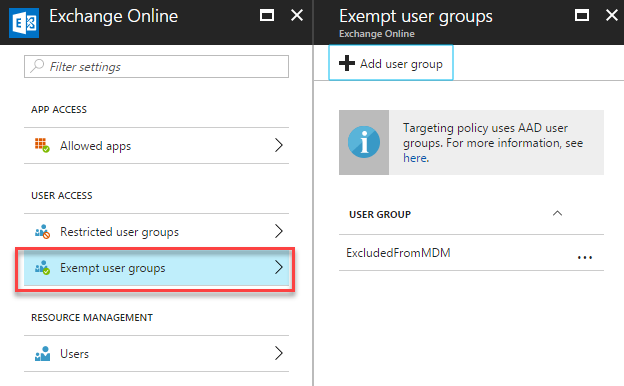
Task: Click the plus icon beside Add user group
Action: pyautogui.click(x=347, y=63)
